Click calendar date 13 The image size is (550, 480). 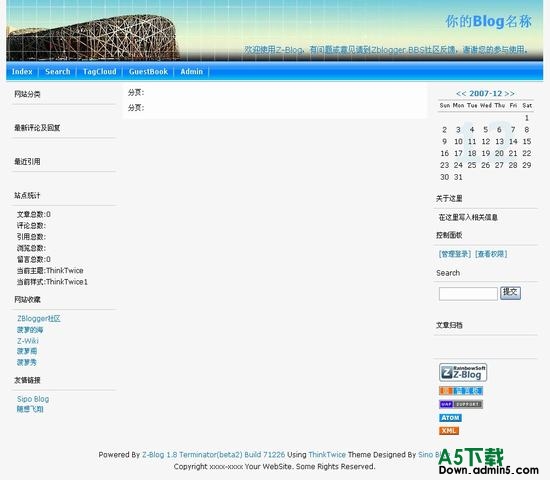click(x=499, y=142)
